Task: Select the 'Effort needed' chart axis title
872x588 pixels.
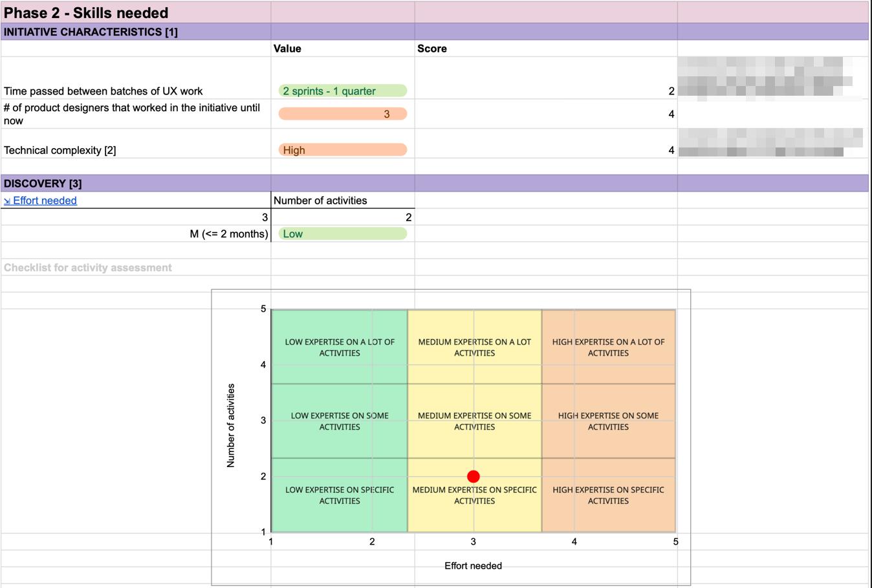Action: click(x=473, y=566)
